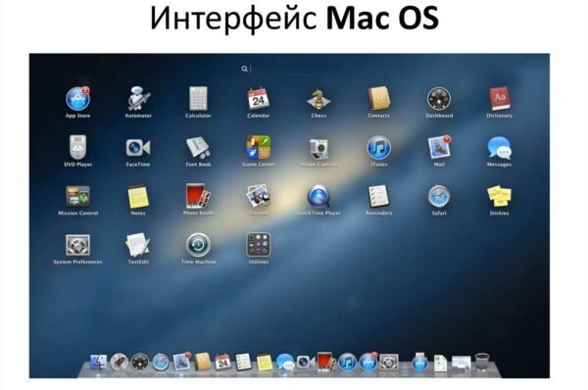The image size is (588, 390).
Task: Open Photo Booth from the Dock
Action: (325, 362)
